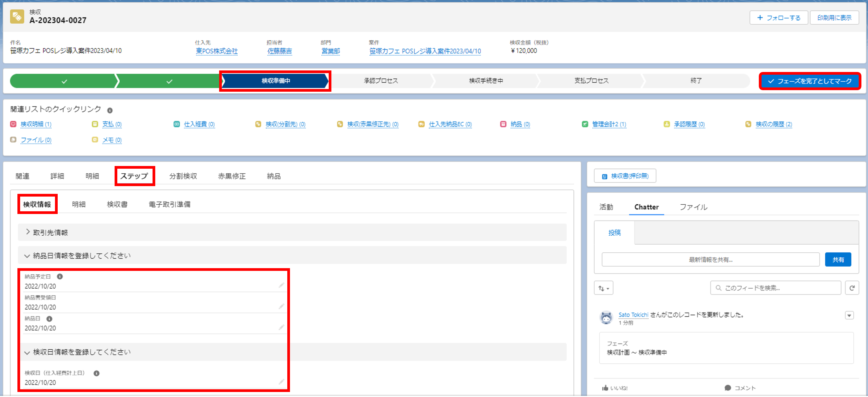Screen dimensions: 868x397
Task: Click the 仕入経費 quick link icon
Action: click(x=177, y=124)
